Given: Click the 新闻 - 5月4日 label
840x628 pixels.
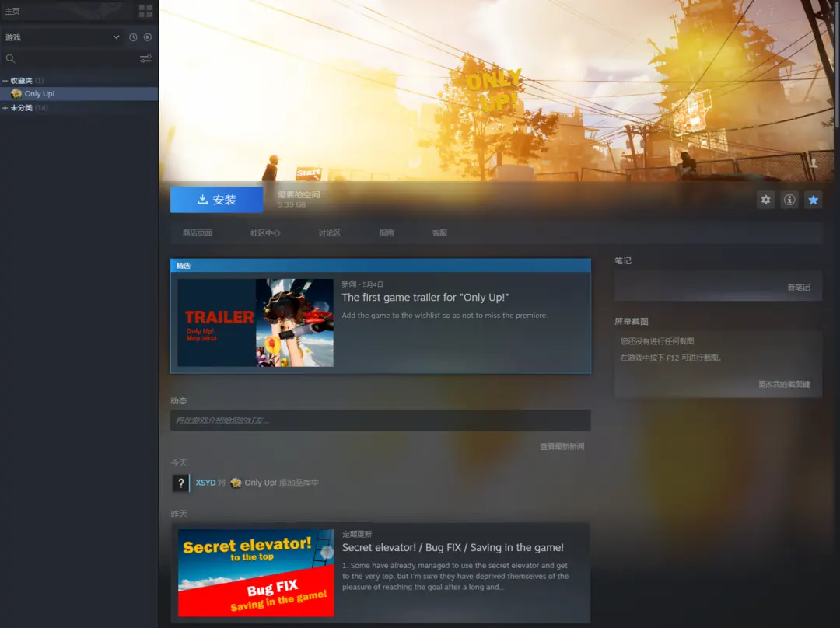Looking at the screenshot, I should [x=362, y=284].
